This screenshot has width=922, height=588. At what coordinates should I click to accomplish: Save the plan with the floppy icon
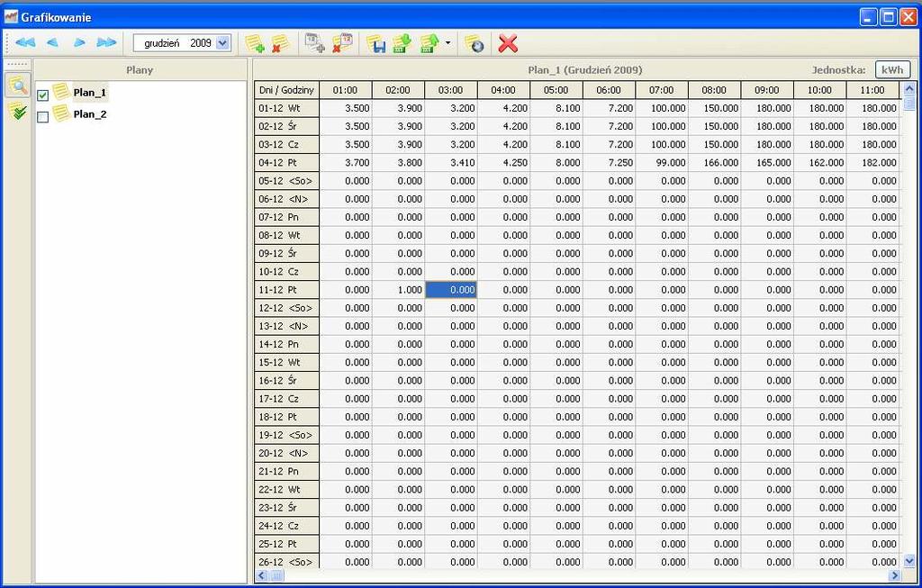pos(375,43)
